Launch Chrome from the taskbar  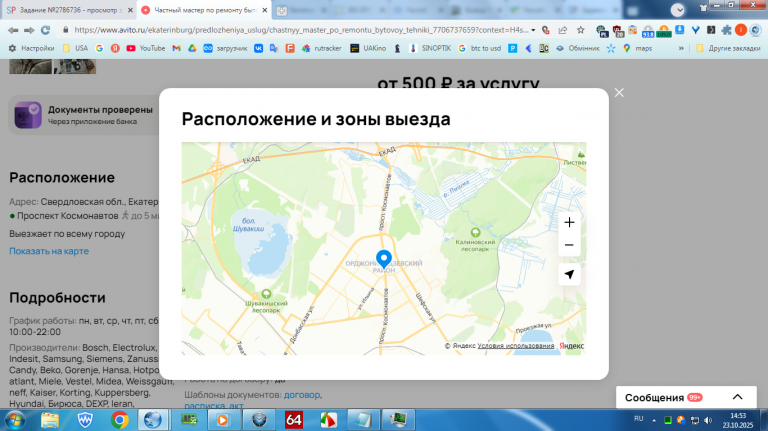(120, 420)
